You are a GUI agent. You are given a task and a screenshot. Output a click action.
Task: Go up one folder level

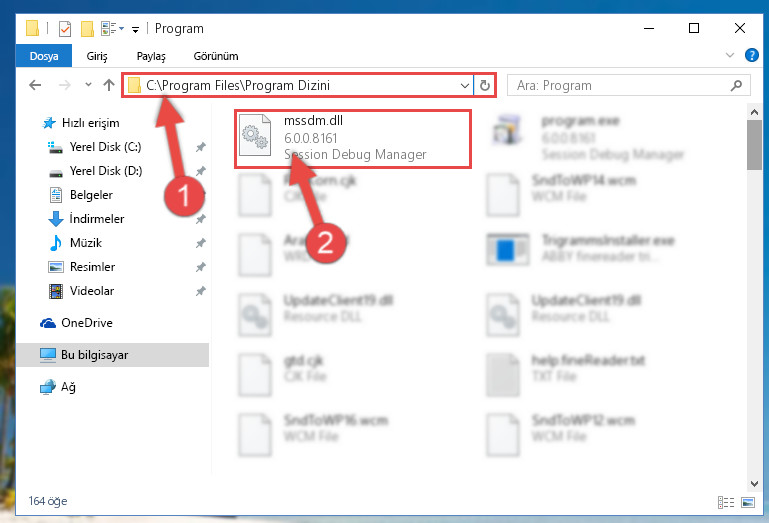click(x=109, y=85)
